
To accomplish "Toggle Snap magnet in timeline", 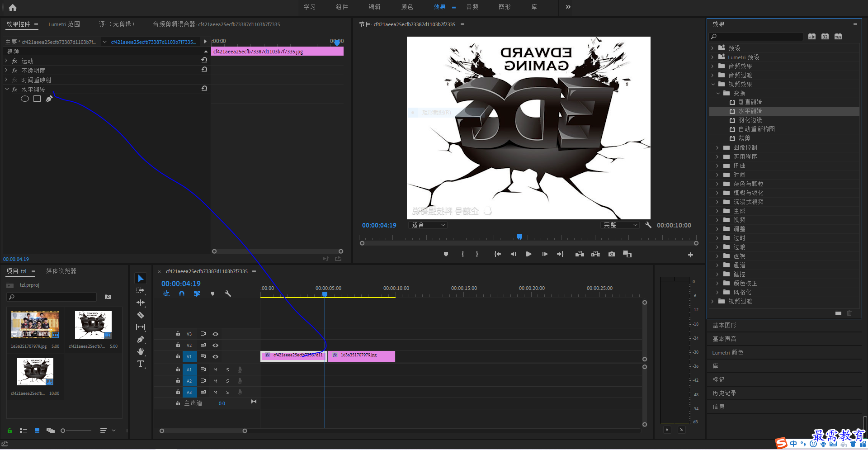I will pos(182,294).
